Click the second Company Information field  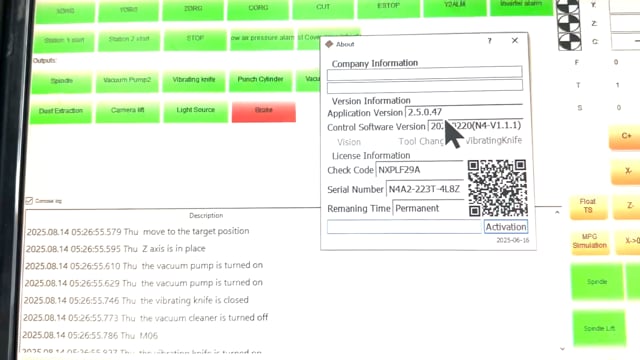point(424,86)
